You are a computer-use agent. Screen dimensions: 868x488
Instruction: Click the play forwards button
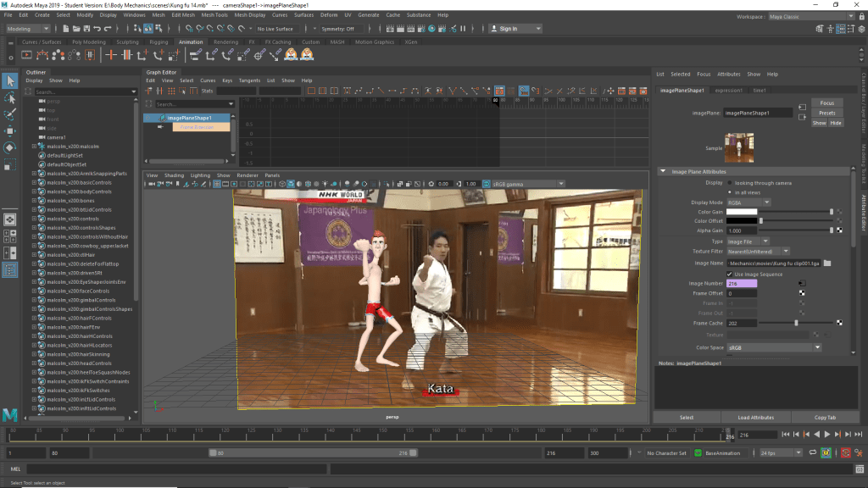pos(827,435)
